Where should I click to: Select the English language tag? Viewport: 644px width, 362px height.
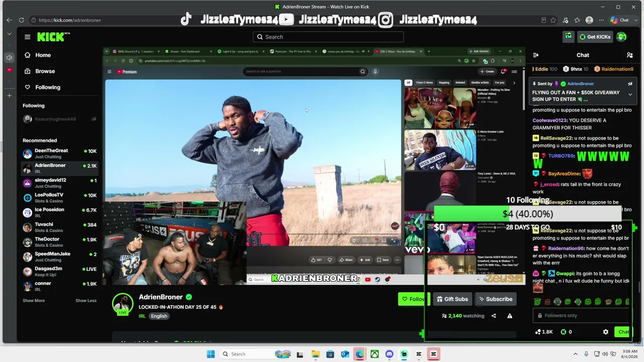(159, 316)
